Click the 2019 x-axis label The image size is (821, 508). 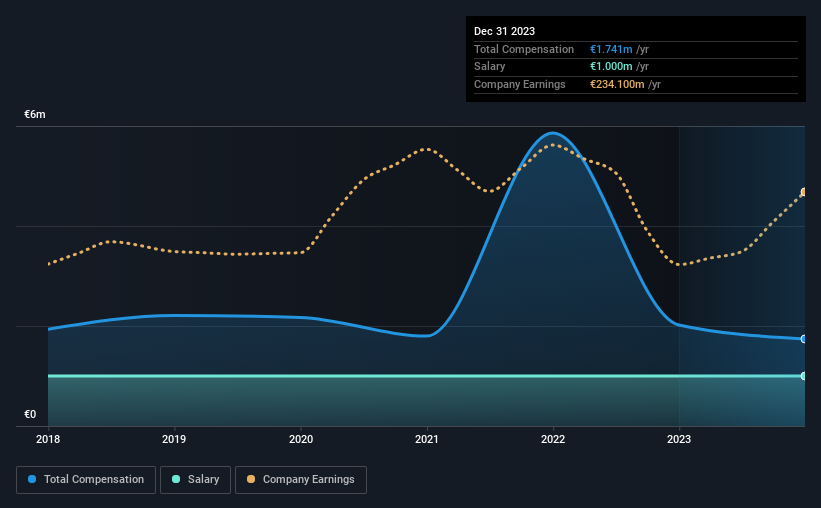174,439
